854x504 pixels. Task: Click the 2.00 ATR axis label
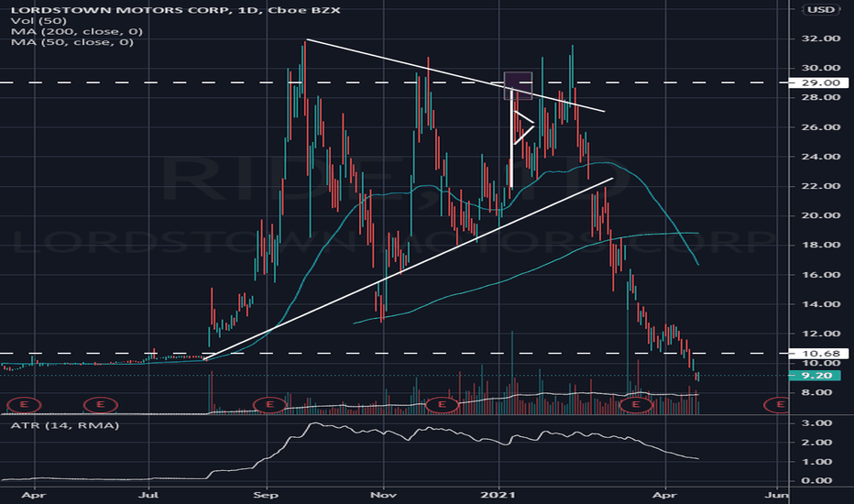click(x=817, y=442)
